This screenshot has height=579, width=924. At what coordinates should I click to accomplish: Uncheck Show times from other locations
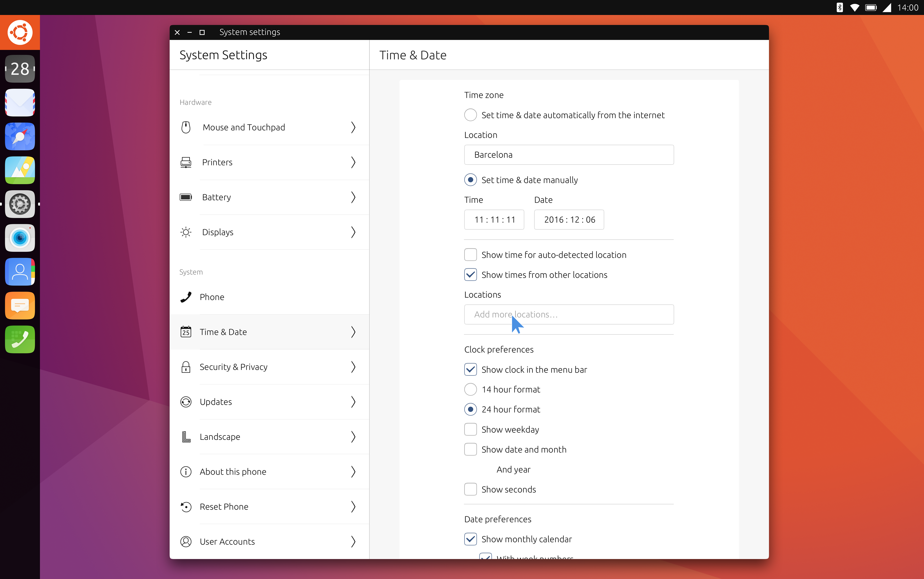click(x=471, y=275)
